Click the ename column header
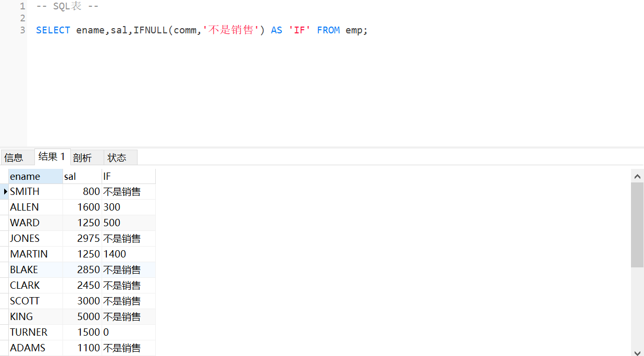644x356 pixels. point(35,176)
